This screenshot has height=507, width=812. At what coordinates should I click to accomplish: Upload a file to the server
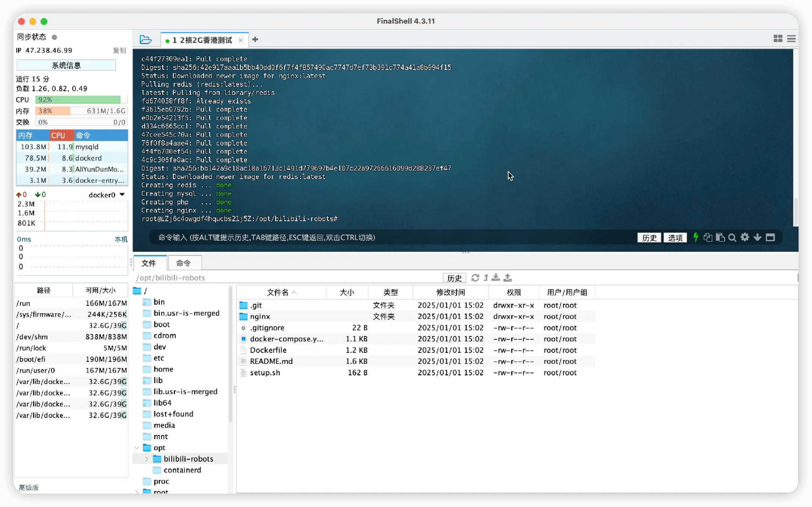(507, 278)
